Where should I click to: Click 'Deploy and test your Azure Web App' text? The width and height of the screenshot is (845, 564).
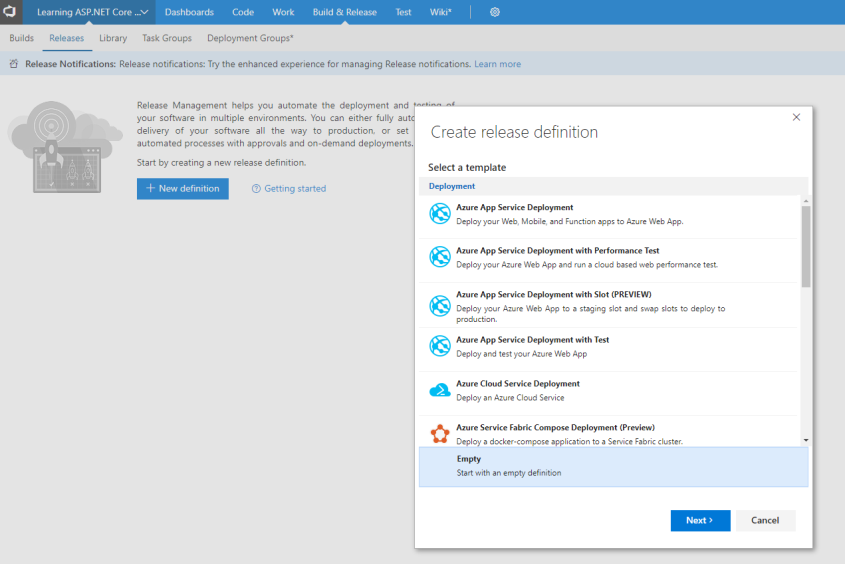coord(522,354)
